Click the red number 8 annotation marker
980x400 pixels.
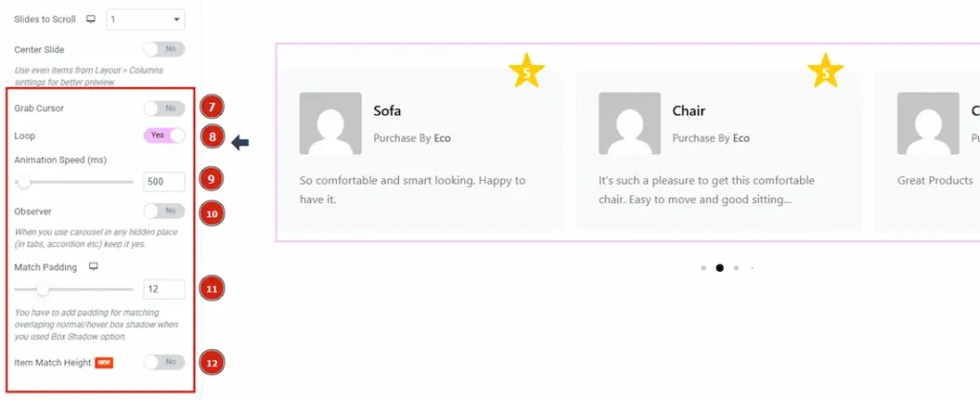(212, 136)
